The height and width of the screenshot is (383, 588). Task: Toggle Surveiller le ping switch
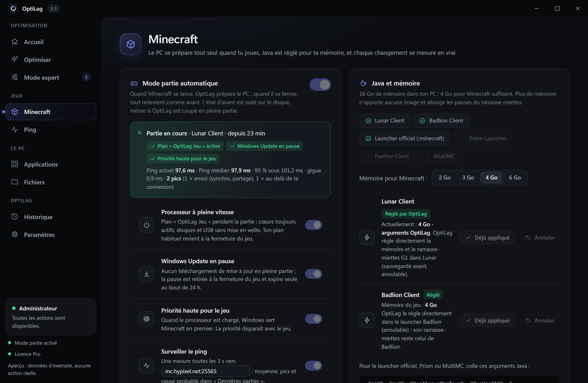314,366
